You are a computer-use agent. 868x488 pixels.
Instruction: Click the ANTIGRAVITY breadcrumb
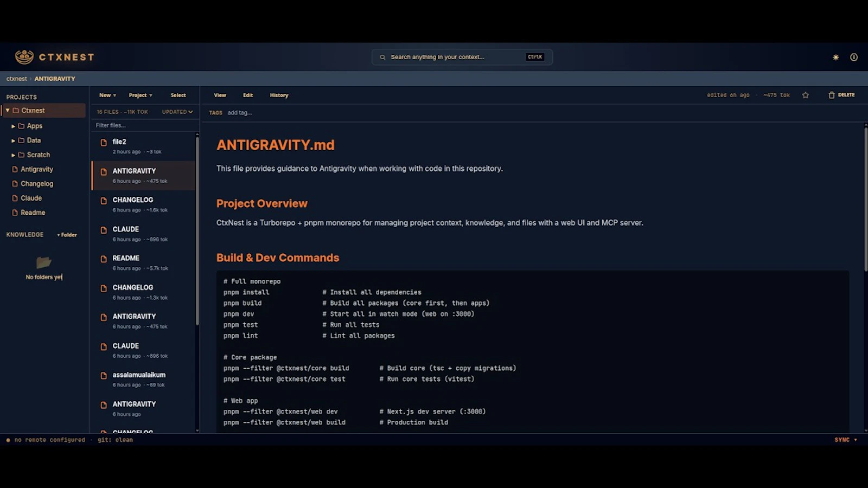pyautogui.click(x=55, y=79)
